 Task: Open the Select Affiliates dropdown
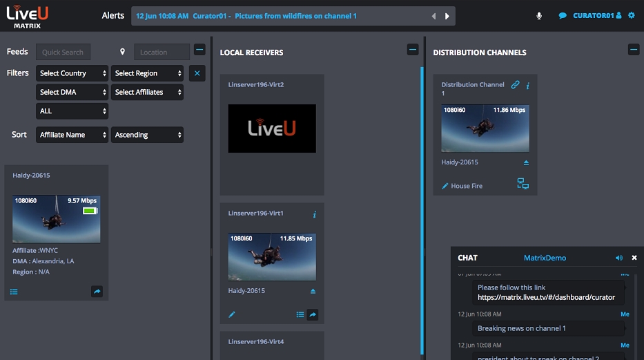tap(147, 92)
